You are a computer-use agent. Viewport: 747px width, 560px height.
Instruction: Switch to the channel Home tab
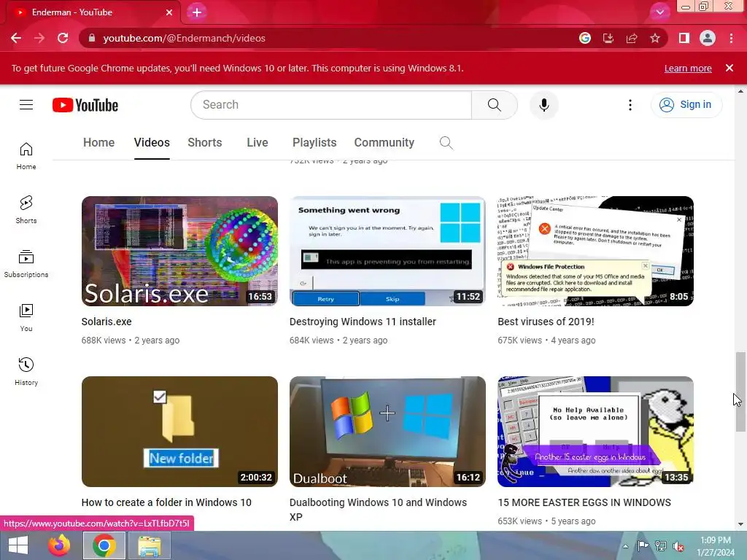98,142
